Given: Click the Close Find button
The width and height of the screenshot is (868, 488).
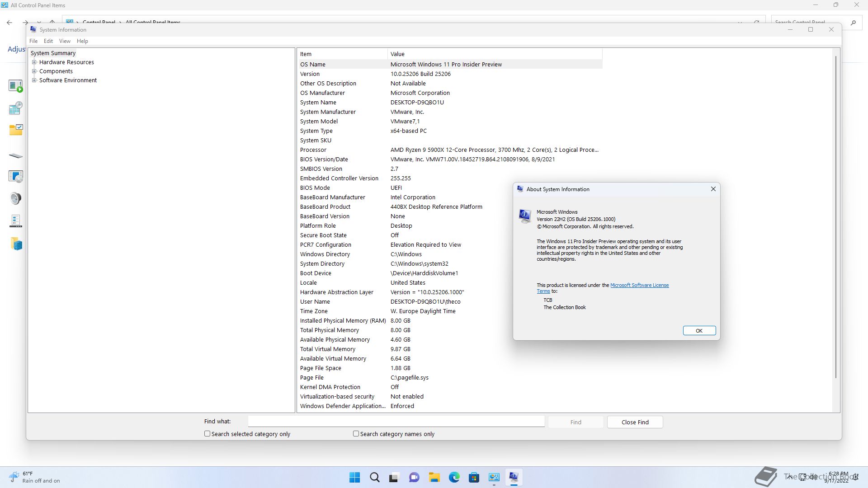Looking at the screenshot, I should 635,422.
